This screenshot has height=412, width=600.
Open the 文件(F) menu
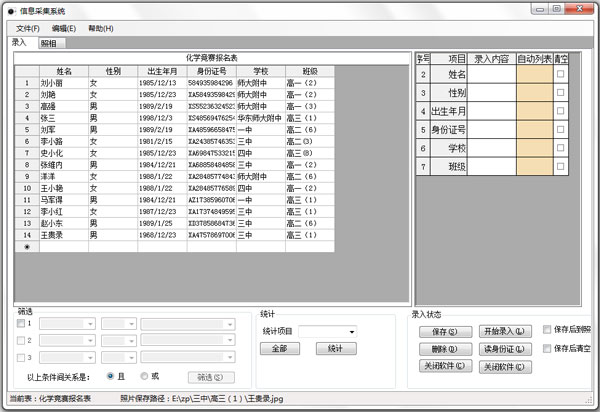pyautogui.click(x=27, y=28)
